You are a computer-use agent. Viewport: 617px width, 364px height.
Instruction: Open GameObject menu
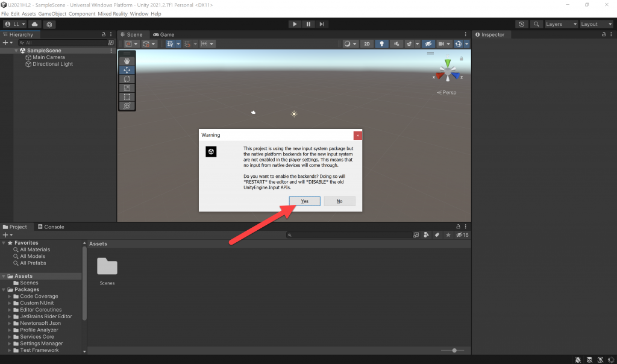click(x=52, y=14)
